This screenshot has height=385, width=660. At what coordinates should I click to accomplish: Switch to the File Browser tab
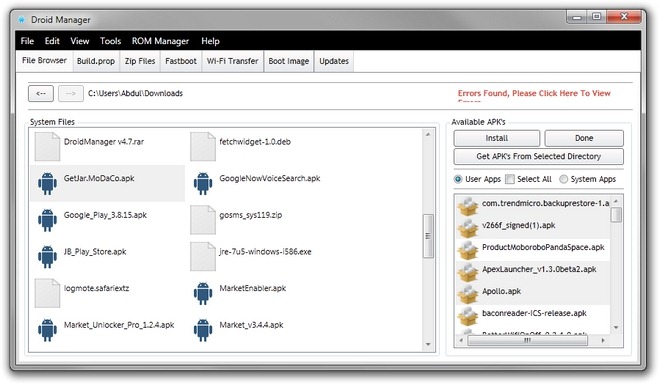coord(44,61)
